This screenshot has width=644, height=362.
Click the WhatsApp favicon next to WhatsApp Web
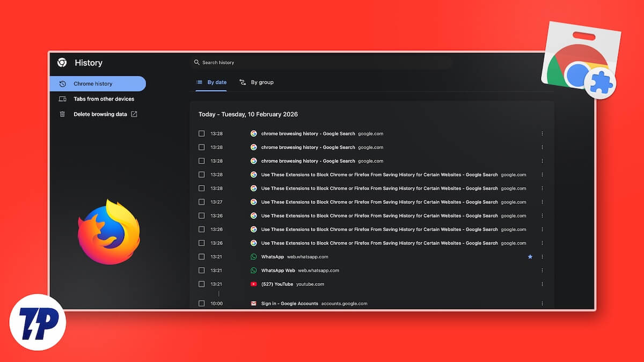click(x=253, y=270)
